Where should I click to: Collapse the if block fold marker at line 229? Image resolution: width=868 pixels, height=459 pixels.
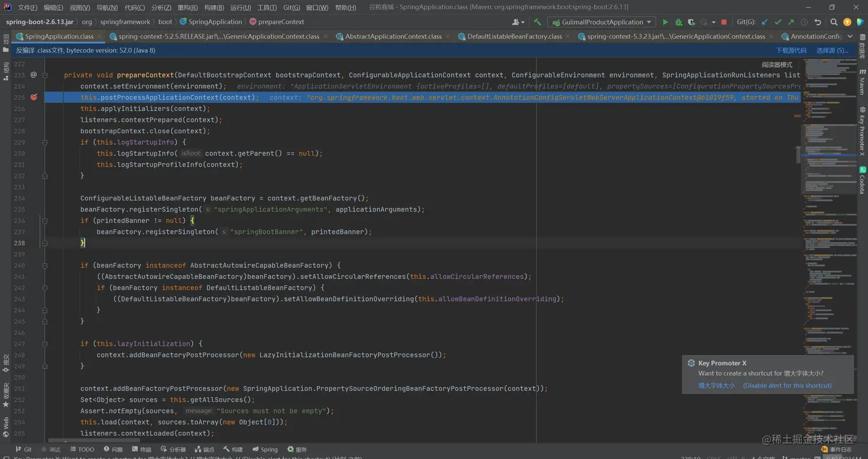pos(45,142)
